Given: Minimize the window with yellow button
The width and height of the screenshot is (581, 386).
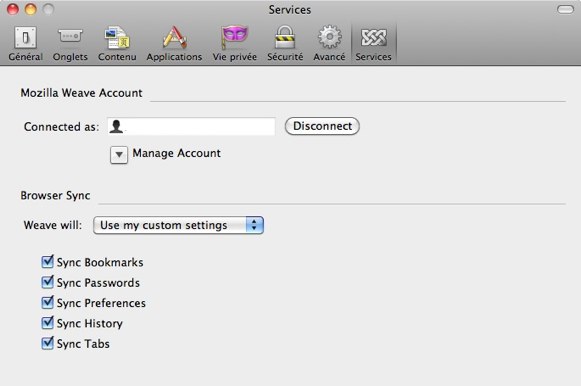Looking at the screenshot, I should point(31,9).
